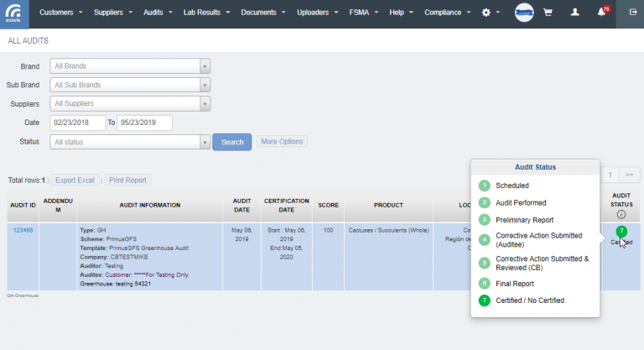Click the start date field 02/23/2018
The image size is (644, 350).
pos(77,123)
